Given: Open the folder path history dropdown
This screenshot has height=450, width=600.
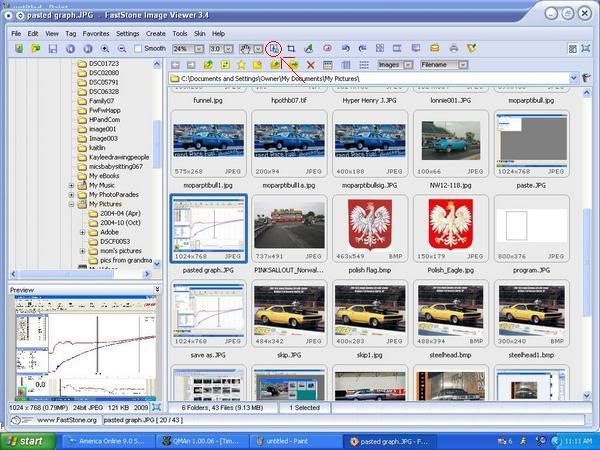Looking at the screenshot, I should pyautogui.click(x=574, y=78).
